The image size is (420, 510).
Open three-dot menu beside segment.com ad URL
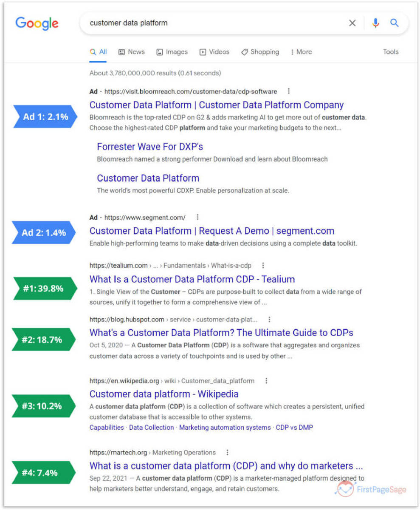click(x=197, y=217)
